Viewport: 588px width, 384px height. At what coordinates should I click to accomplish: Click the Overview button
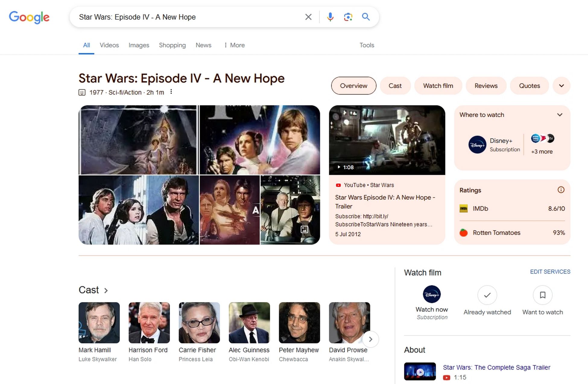coord(353,85)
